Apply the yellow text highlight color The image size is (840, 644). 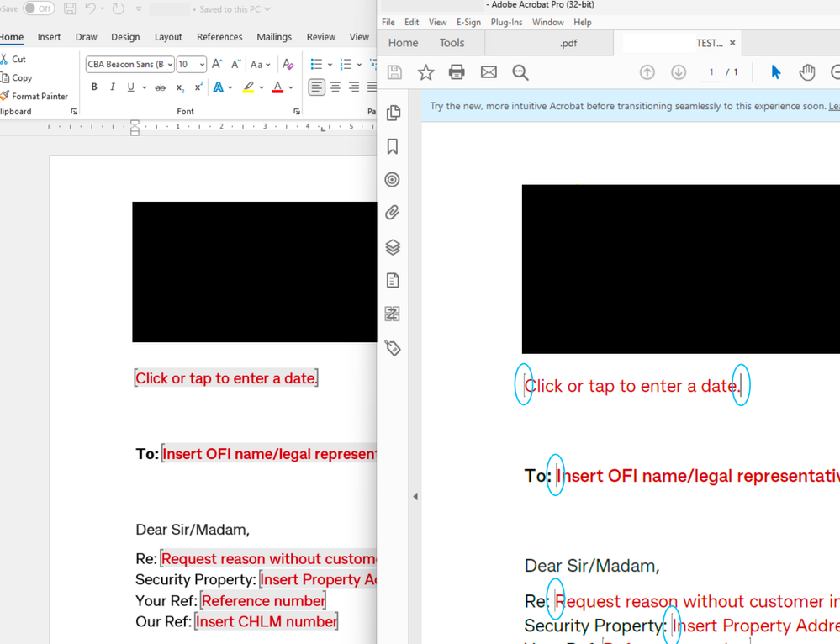248,87
